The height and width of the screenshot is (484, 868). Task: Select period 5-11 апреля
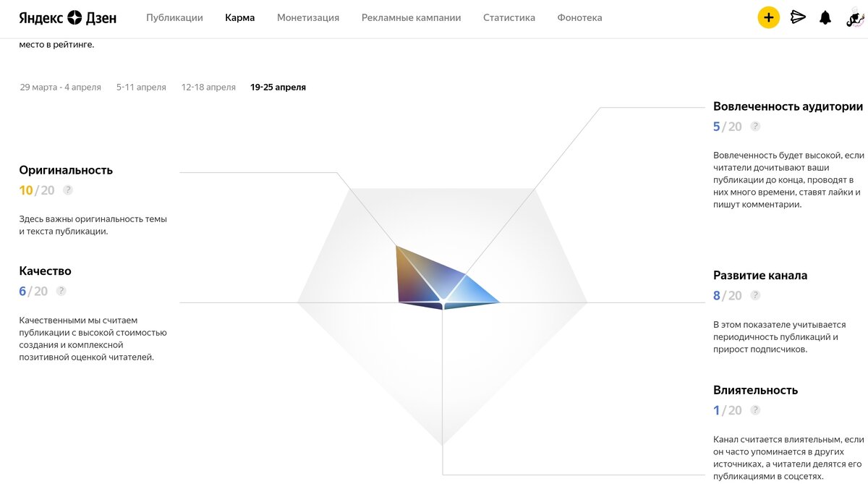click(x=141, y=88)
